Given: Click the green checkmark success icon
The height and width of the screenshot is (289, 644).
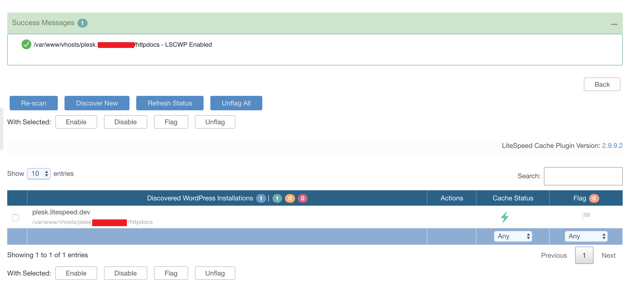Looking at the screenshot, I should click(x=26, y=45).
